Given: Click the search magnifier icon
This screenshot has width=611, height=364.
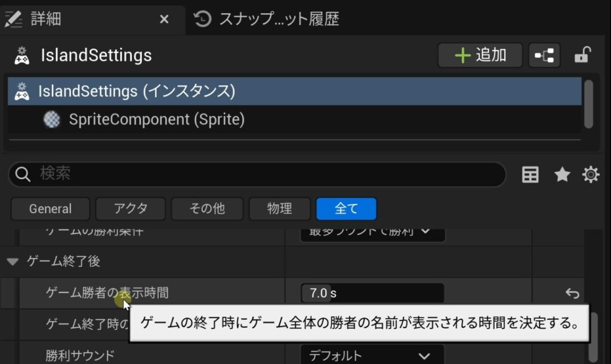Looking at the screenshot, I should [x=23, y=174].
